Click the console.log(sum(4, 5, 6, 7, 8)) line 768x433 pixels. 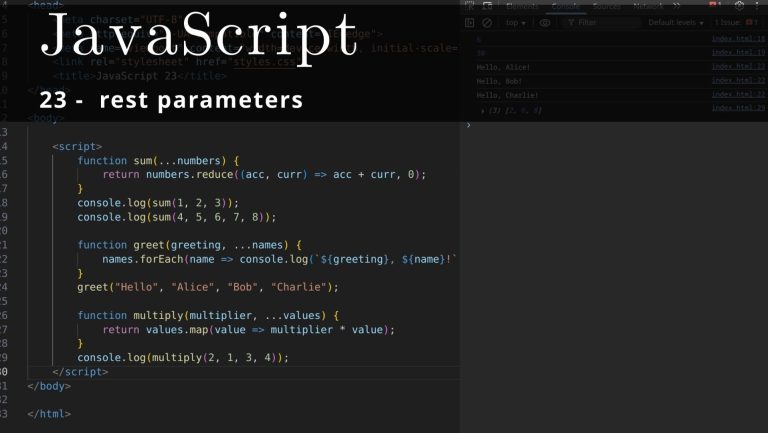click(x=177, y=217)
